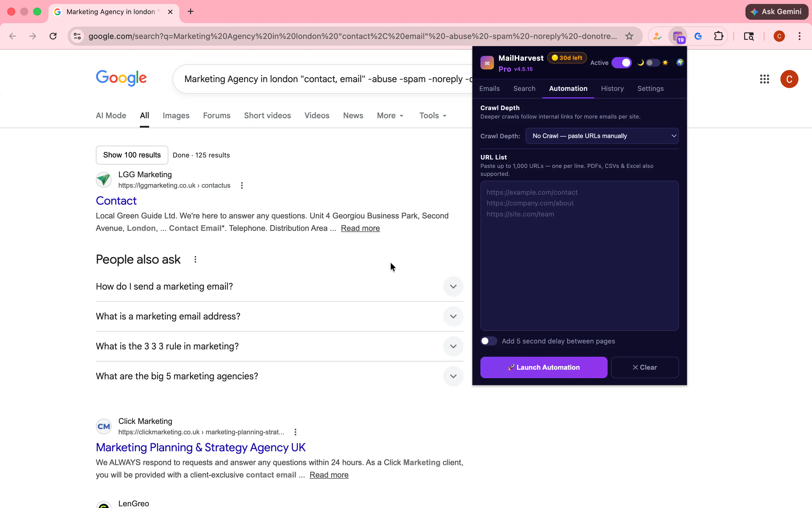This screenshot has height=508, width=812.
Task: Click the MailHarvest envelope logo
Action: [487, 63]
